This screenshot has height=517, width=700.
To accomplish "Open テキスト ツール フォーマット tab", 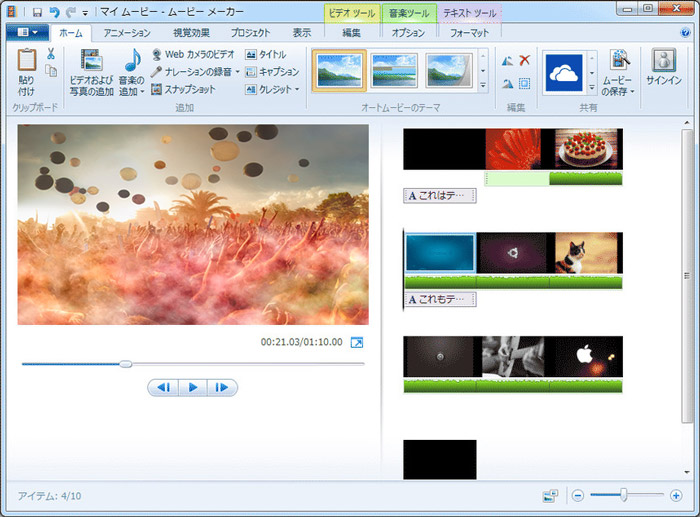I will click(x=469, y=33).
